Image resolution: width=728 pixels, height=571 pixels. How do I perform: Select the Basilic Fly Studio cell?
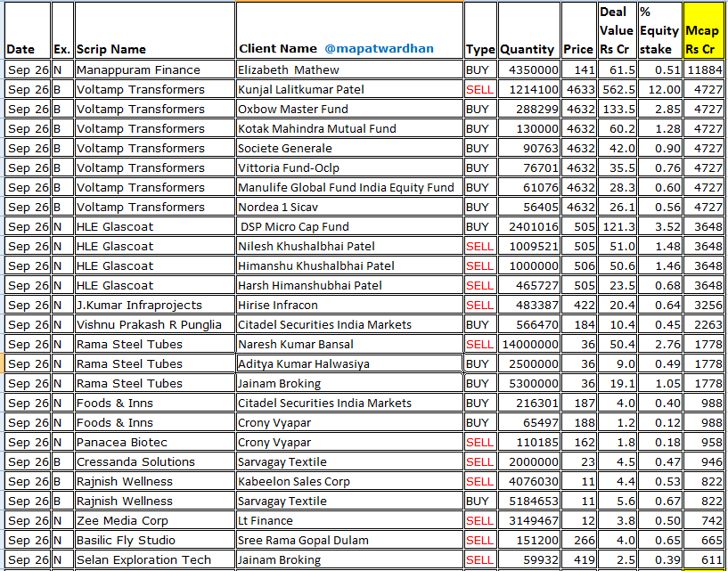(x=155, y=541)
